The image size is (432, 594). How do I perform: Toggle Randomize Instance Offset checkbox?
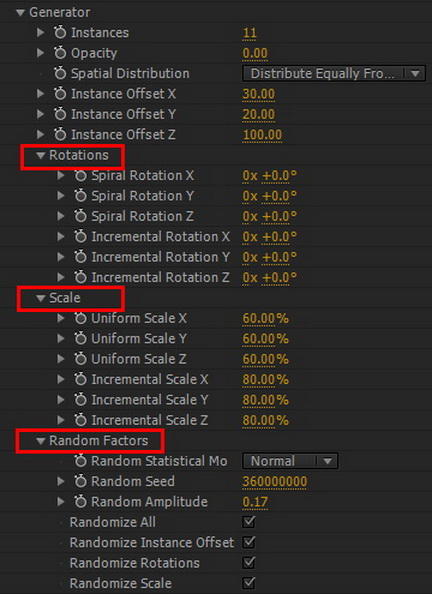click(249, 542)
